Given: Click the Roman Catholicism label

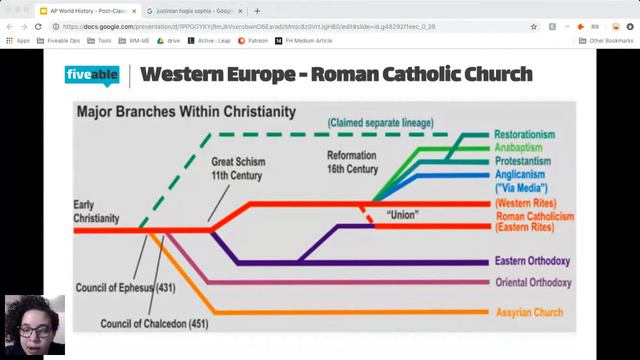Looking at the screenshot, I should (535, 216).
